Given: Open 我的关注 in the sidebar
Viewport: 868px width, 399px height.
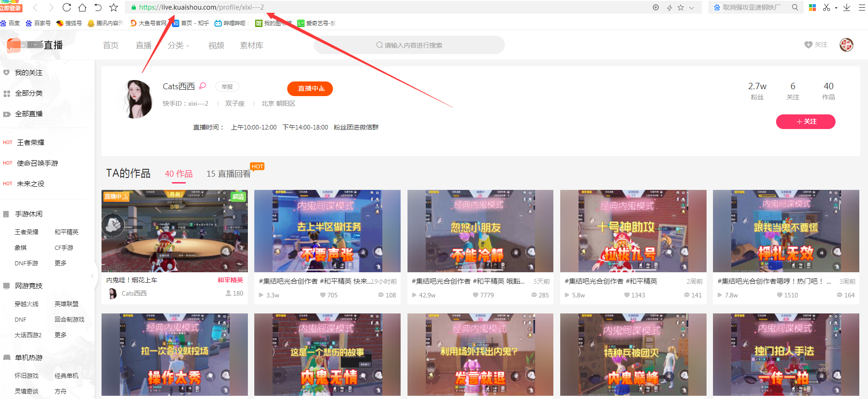Looking at the screenshot, I should coord(28,72).
